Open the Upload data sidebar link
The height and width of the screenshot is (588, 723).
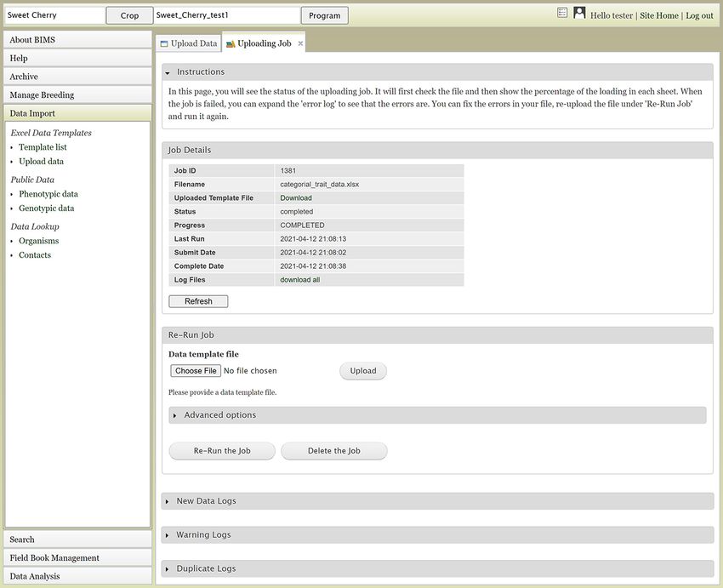pyautogui.click(x=41, y=162)
